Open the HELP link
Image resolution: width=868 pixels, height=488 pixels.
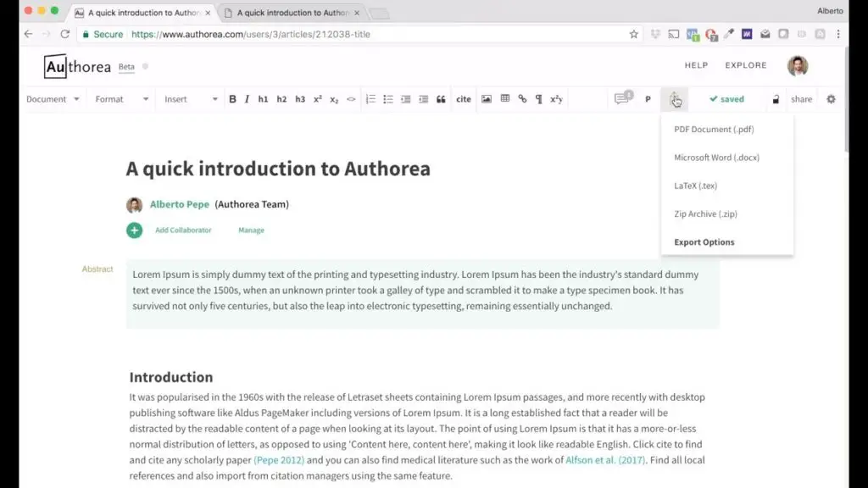pyautogui.click(x=696, y=65)
